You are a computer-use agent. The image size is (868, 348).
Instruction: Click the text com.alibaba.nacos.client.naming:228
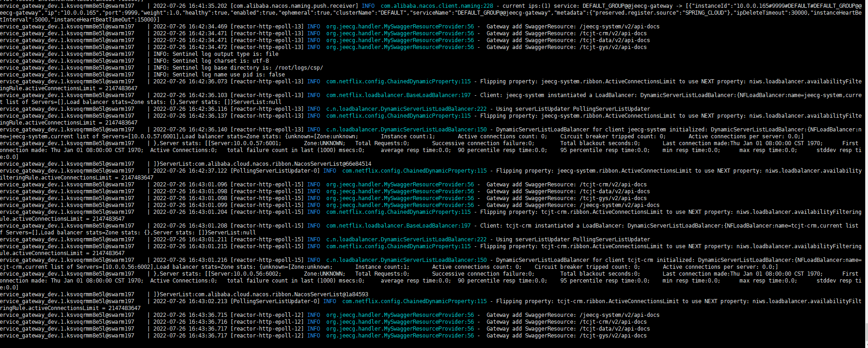(437, 6)
